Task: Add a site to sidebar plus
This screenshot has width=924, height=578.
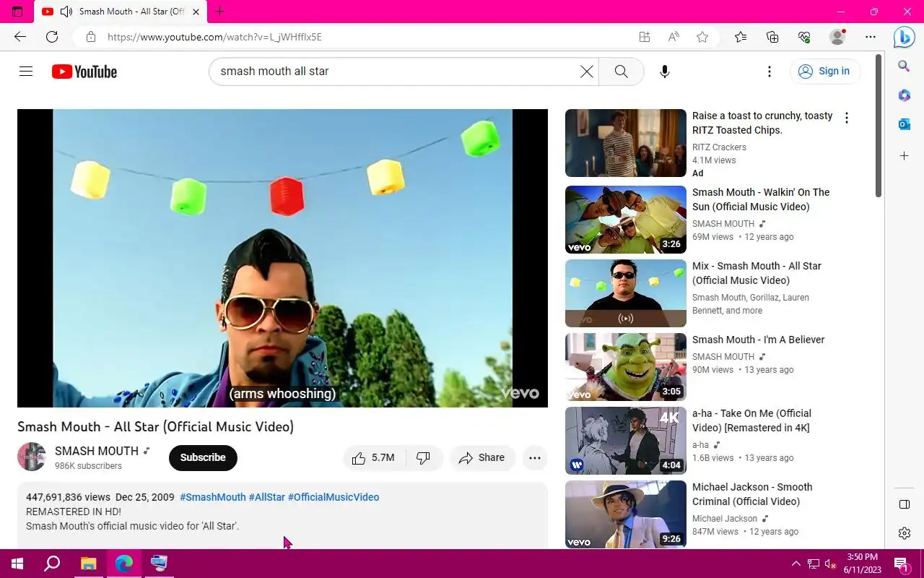Action: (x=904, y=156)
